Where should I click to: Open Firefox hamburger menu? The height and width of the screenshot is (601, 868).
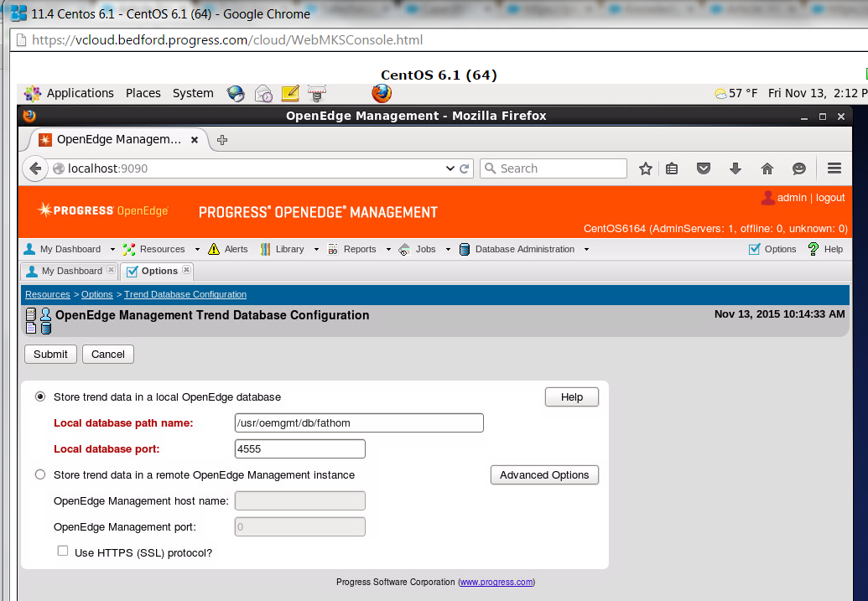pos(834,168)
